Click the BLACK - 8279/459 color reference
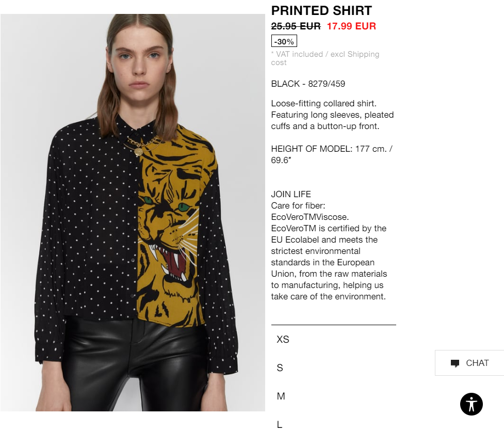Screen dimensions: 504x431 (308, 84)
